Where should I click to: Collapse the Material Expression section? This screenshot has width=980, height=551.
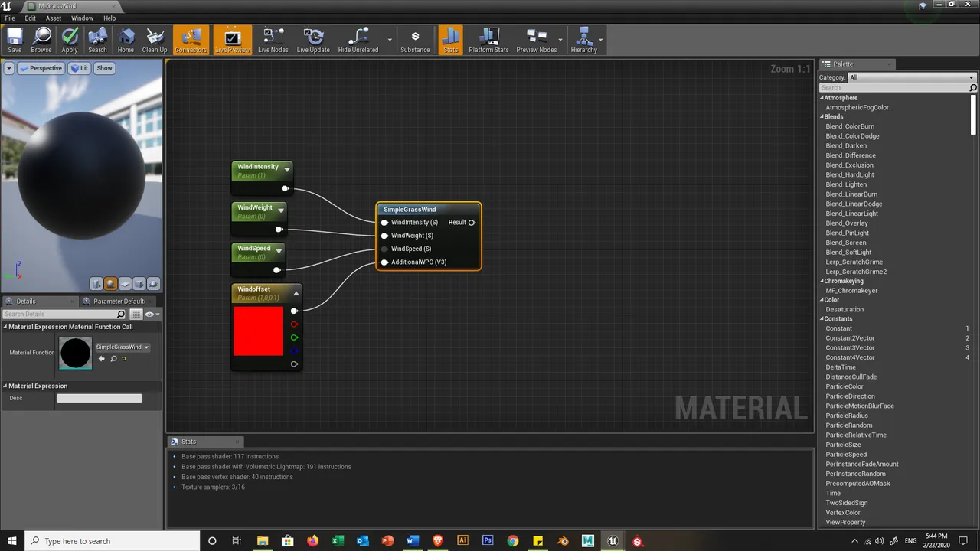tap(5, 386)
